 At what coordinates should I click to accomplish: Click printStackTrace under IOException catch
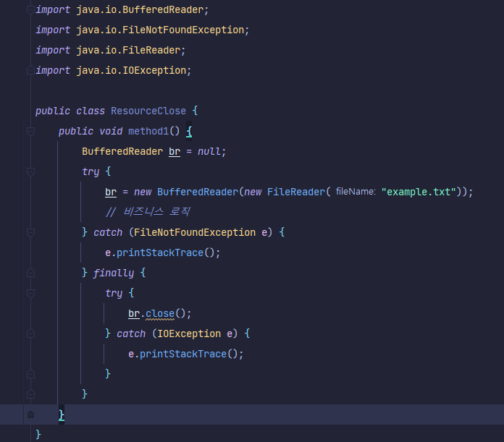click(x=183, y=354)
